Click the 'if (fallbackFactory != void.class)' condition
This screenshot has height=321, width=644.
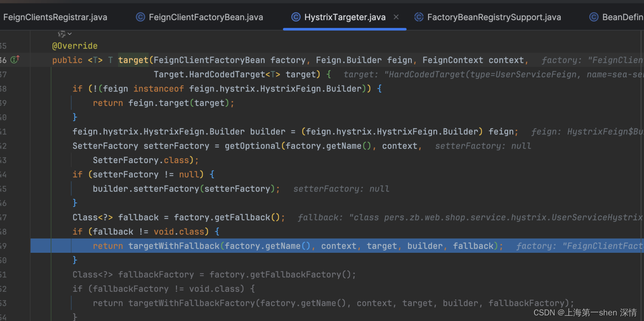click(x=158, y=289)
